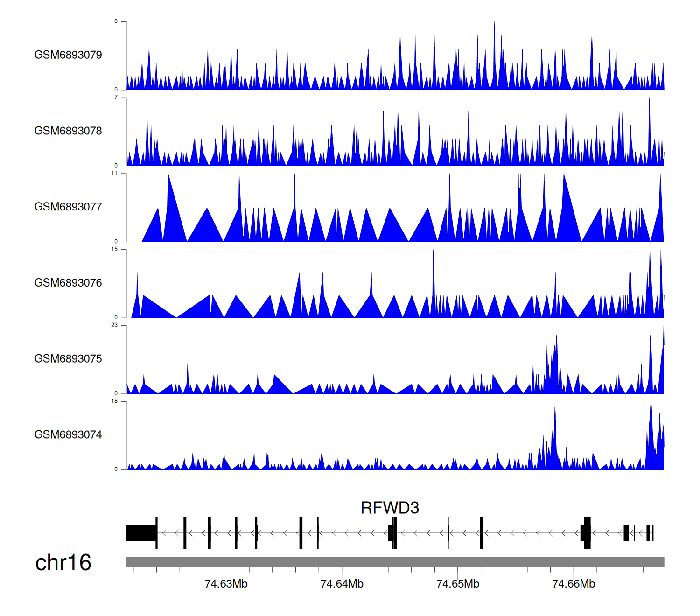
Task: Click the GSM6893075 sample label
Action: pyautogui.click(x=68, y=359)
